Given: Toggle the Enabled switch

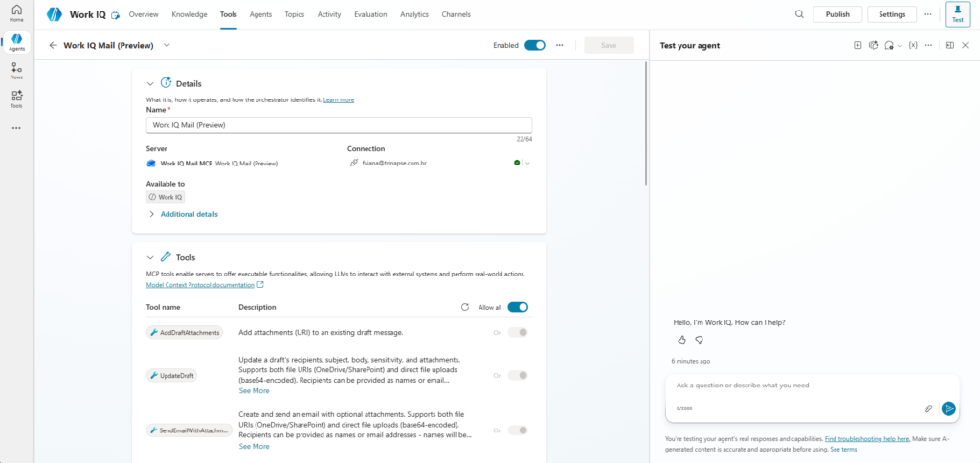Looking at the screenshot, I should tap(535, 45).
